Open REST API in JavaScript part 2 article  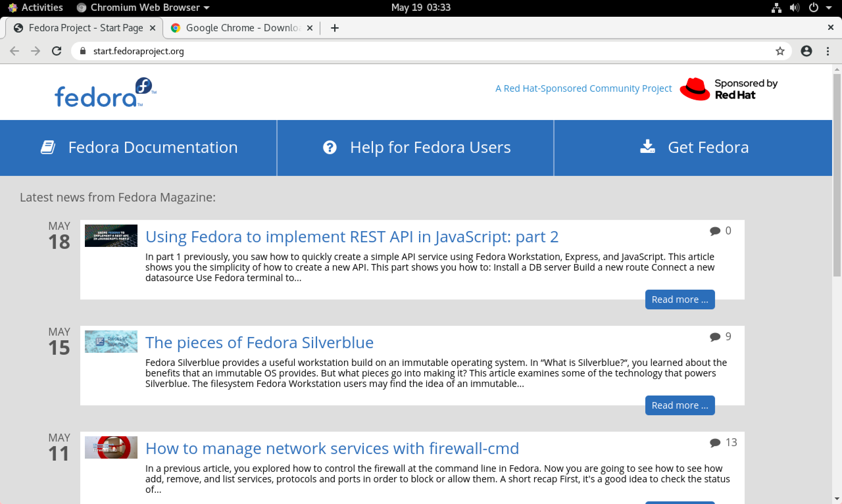352,237
